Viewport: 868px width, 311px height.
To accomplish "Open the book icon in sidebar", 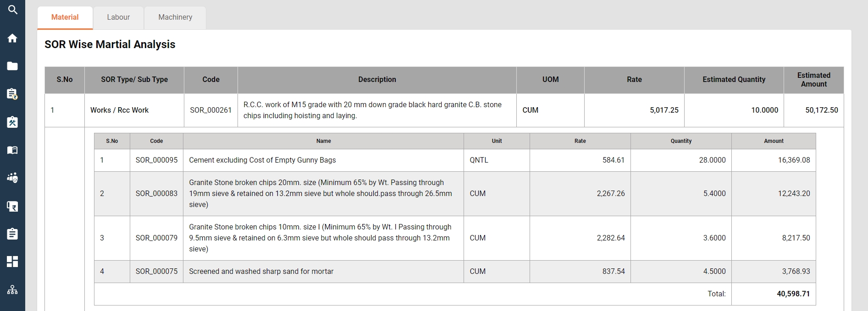I will click(x=12, y=150).
